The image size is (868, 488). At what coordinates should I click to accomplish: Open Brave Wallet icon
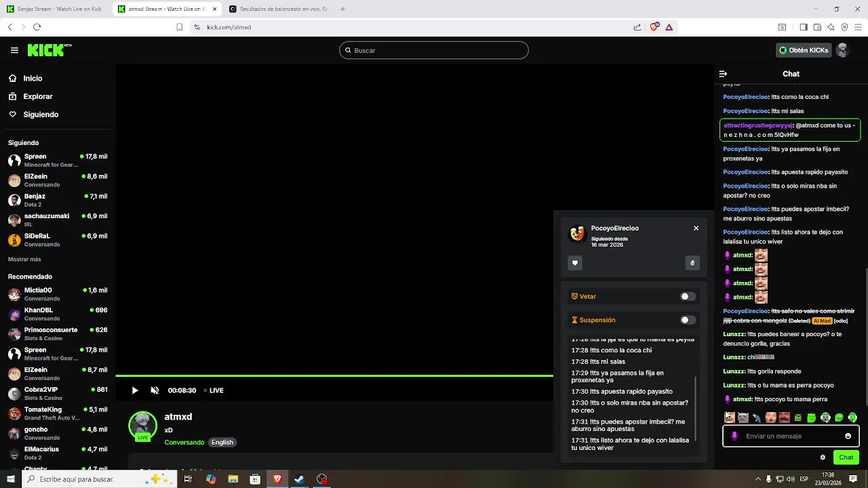[817, 27]
